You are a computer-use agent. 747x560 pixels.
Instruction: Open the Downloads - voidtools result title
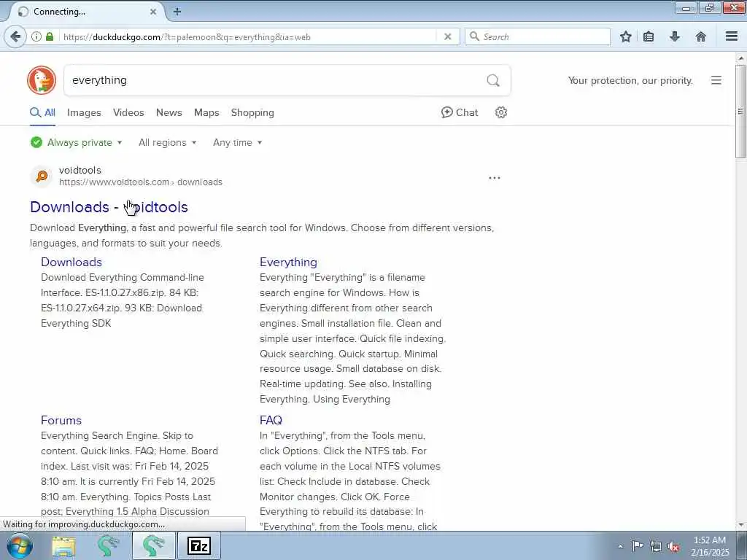pyautogui.click(x=109, y=206)
